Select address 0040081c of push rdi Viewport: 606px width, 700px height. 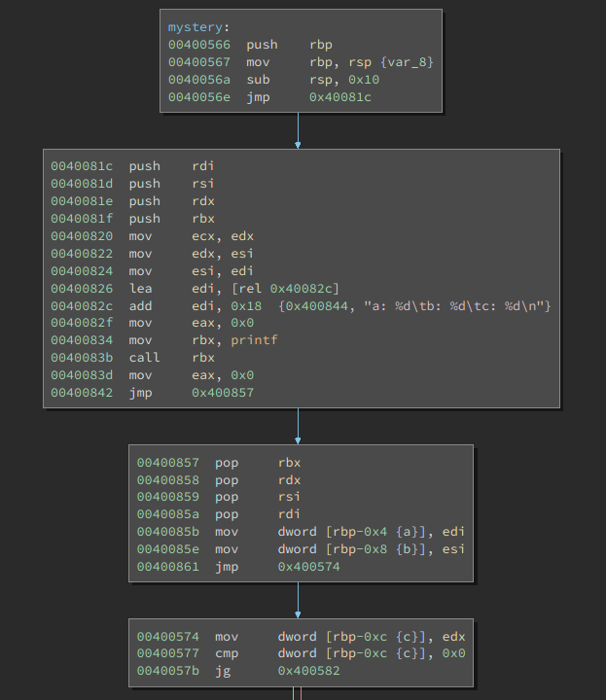(82, 166)
